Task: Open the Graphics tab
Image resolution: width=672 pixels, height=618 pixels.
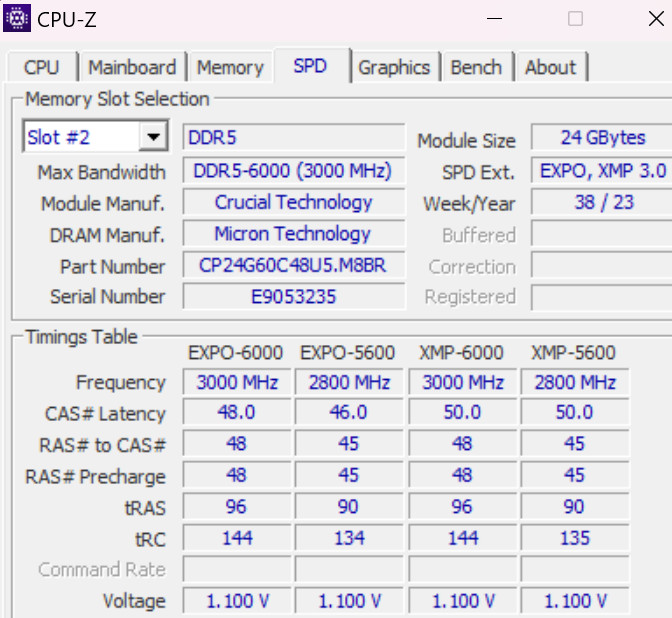Action: tap(394, 67)
